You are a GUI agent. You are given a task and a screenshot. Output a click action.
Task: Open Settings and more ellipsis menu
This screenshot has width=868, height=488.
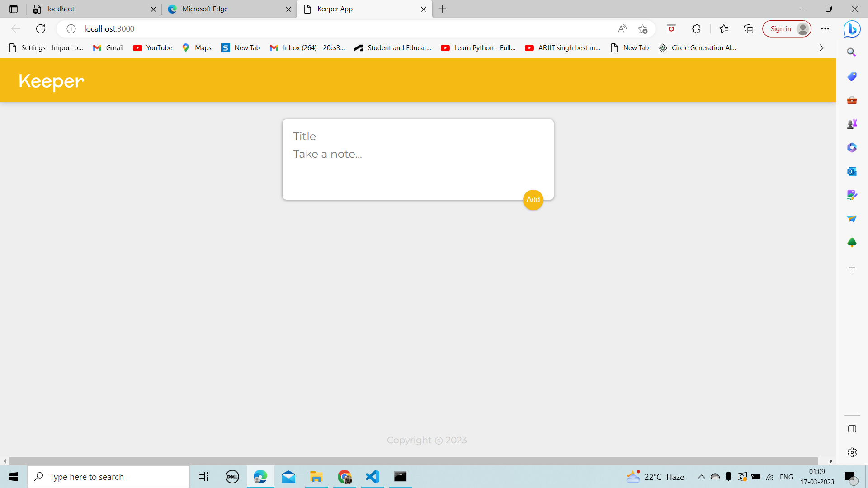[825, 29]
